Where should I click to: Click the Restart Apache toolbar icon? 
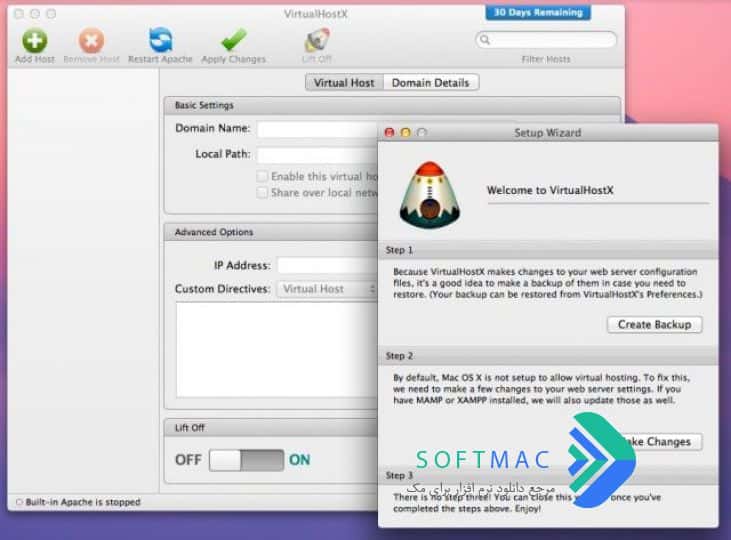[x=160, y=40]
